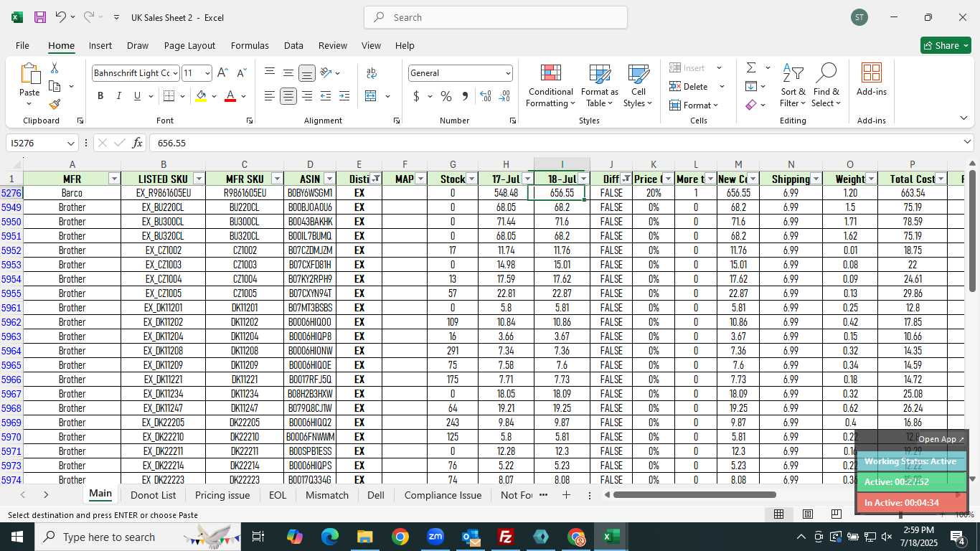Apply Comma Style formatting
This screenshot has height=551, width=980.
tap(465, 96)
